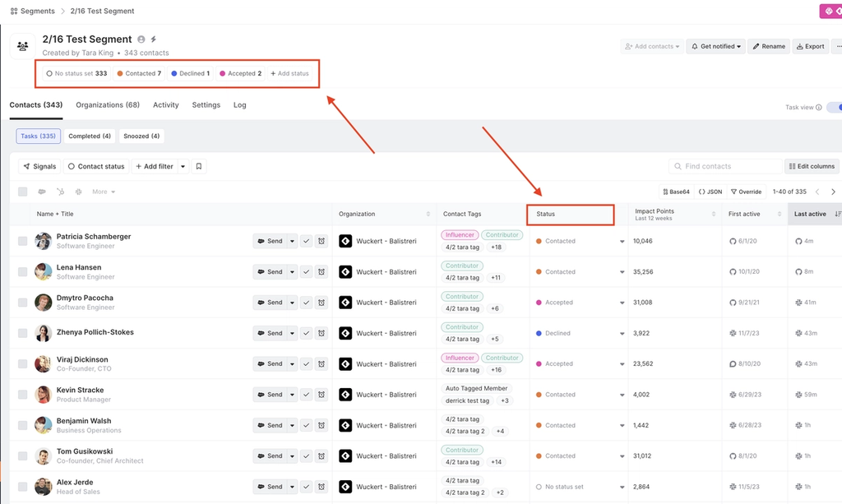Click the Add status button

(x=289, y=73)
